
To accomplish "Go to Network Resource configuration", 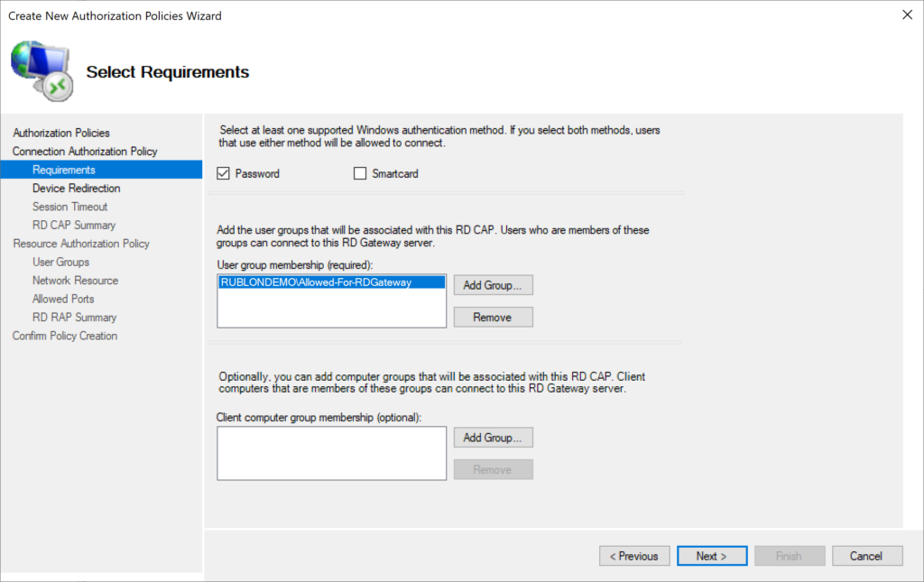I will (x=75, y=280).
